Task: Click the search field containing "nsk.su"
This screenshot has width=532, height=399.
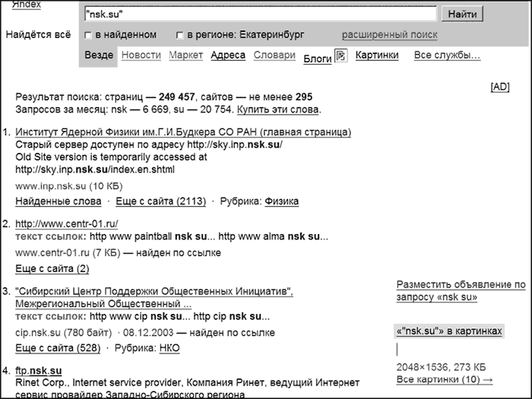Action: click(260, 14)
